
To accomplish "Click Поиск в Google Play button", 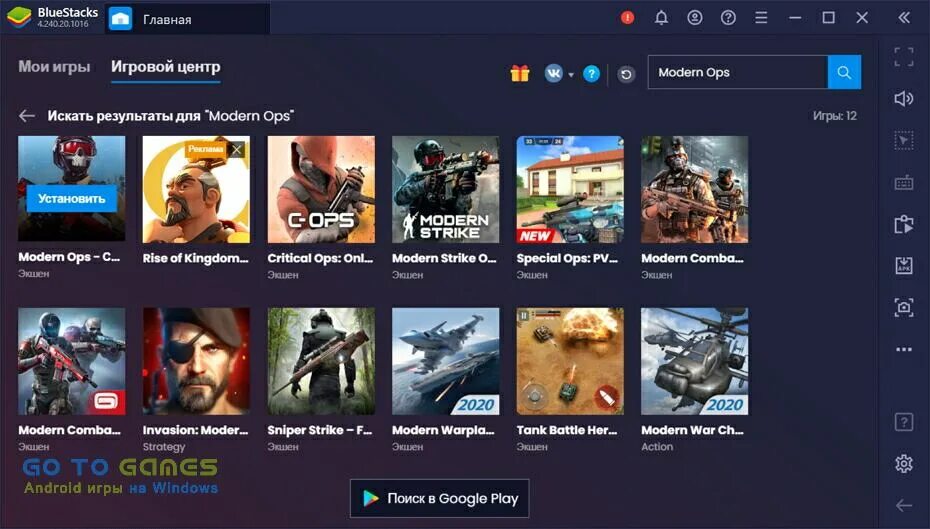I will [x=439, y=499].
